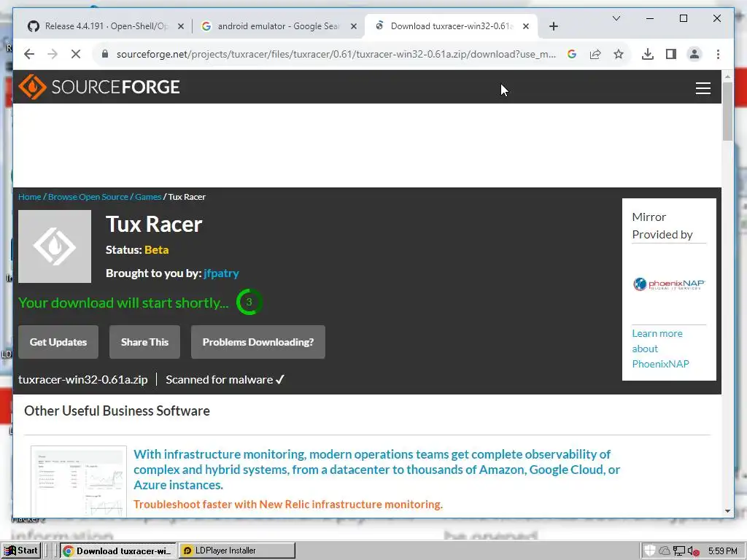Close the android emulator search tab
This screenshot has height=560, width=747.
coord(354,27)
